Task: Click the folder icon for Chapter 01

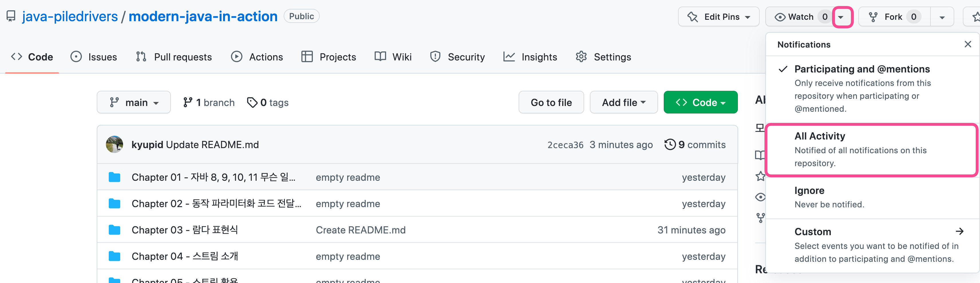Action: click(114, 177)
